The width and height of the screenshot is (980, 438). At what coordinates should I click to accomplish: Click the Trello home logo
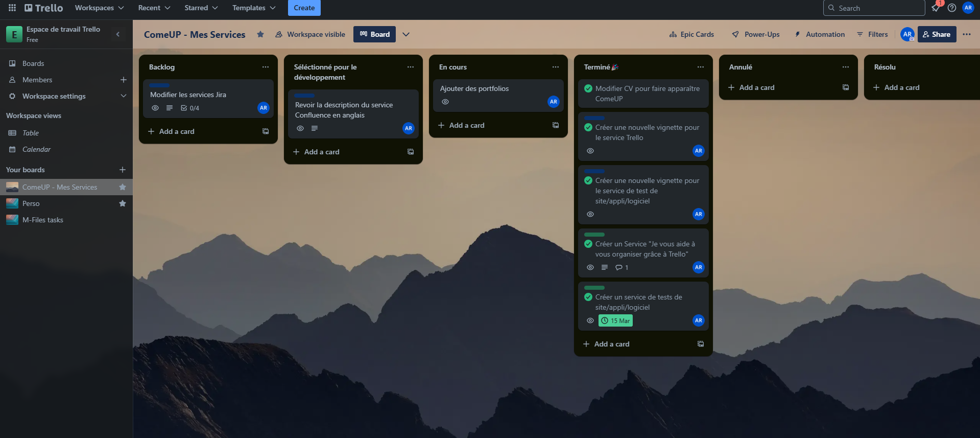click(x=44, y=8)
